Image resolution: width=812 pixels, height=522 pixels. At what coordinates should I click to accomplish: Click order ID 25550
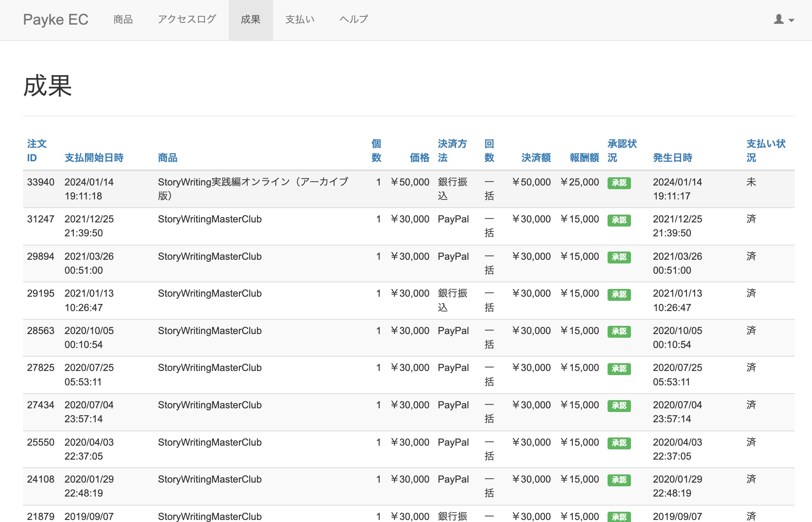point(41,442)
